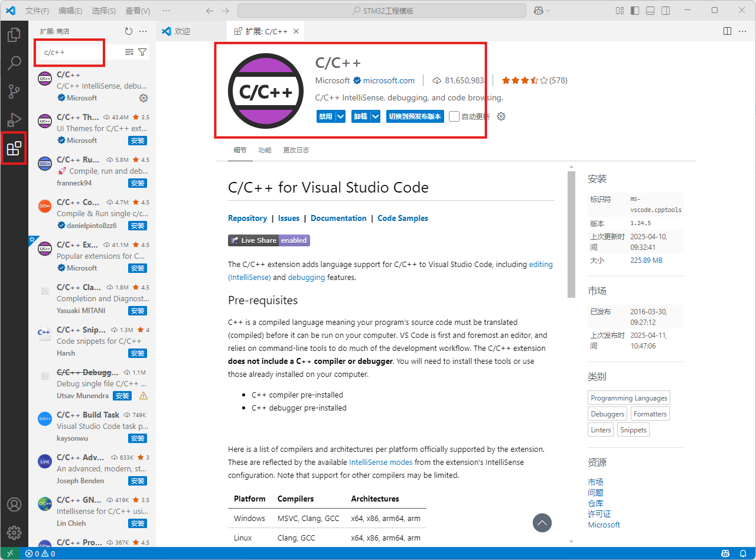Open the Repository link
The height and width of the screenshot is (560, 756).
pos(247,218)
